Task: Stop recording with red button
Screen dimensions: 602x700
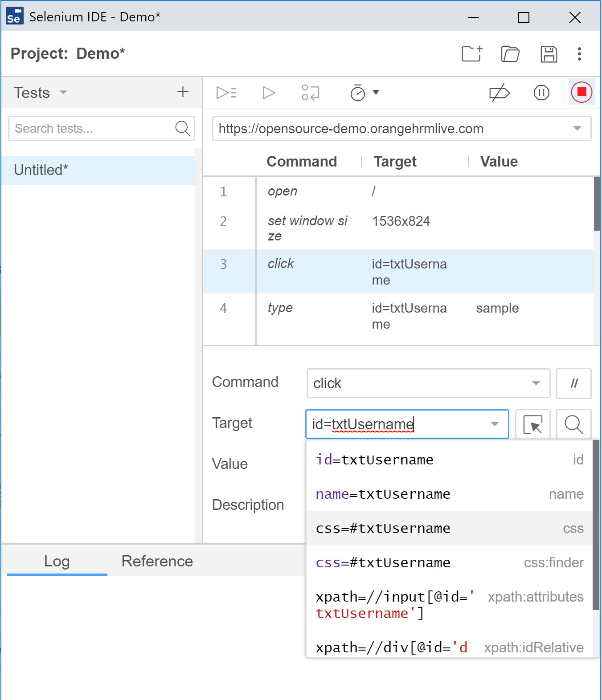Action: tap(582, 92)
